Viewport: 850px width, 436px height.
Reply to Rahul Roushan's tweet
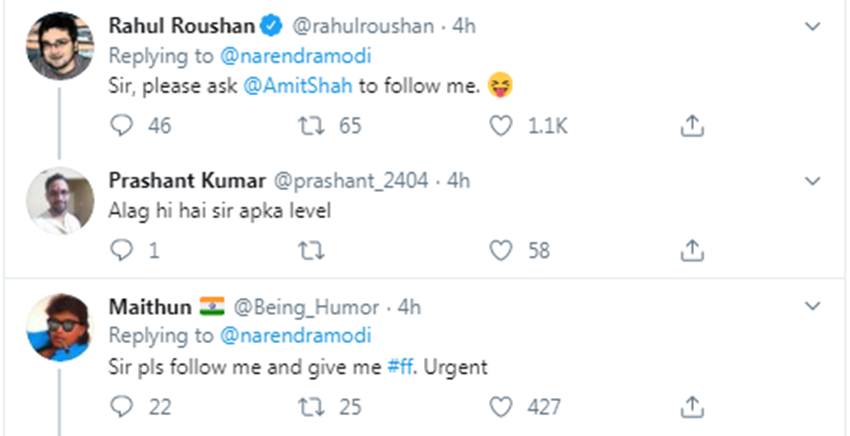click(121, 126)
